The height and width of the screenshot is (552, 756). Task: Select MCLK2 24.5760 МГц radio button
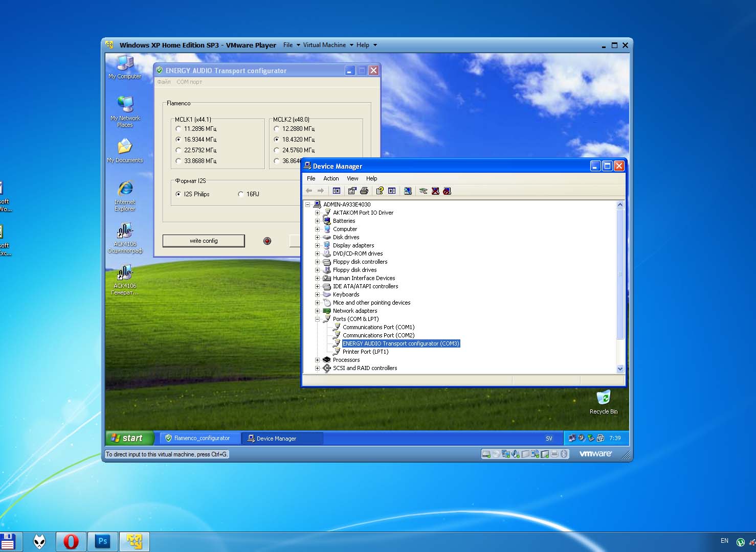(x=276, y=150)
